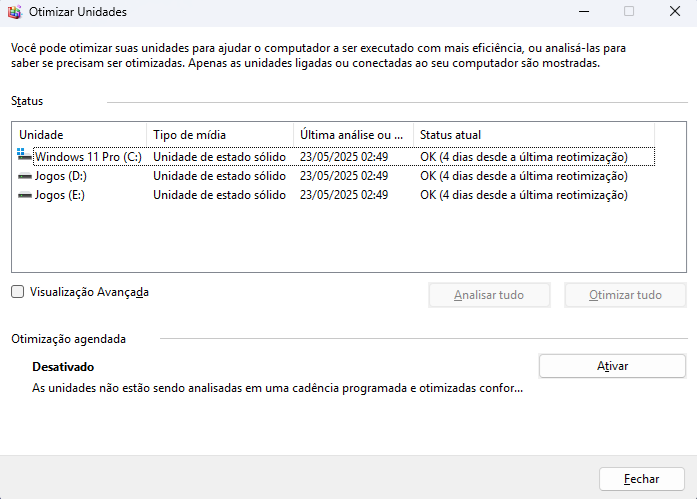
Task: Click the Última análise ou... column header
Action: 353,135
